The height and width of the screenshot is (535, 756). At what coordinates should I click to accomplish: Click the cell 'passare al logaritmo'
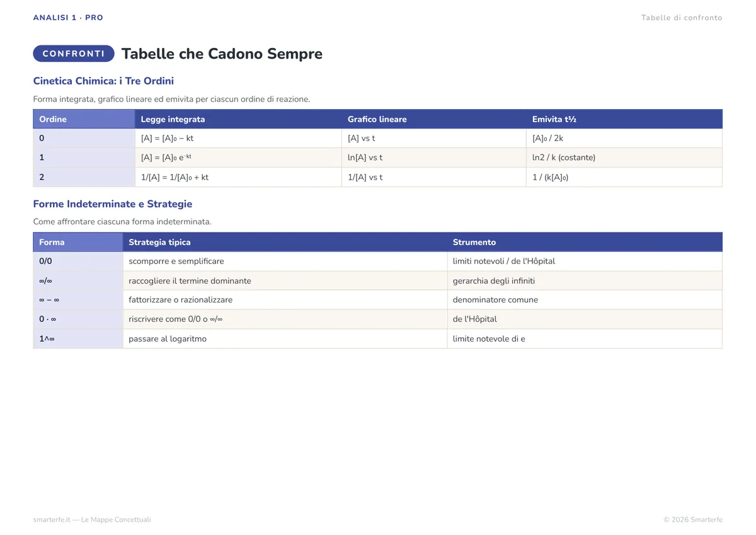[x=285, y=339]
